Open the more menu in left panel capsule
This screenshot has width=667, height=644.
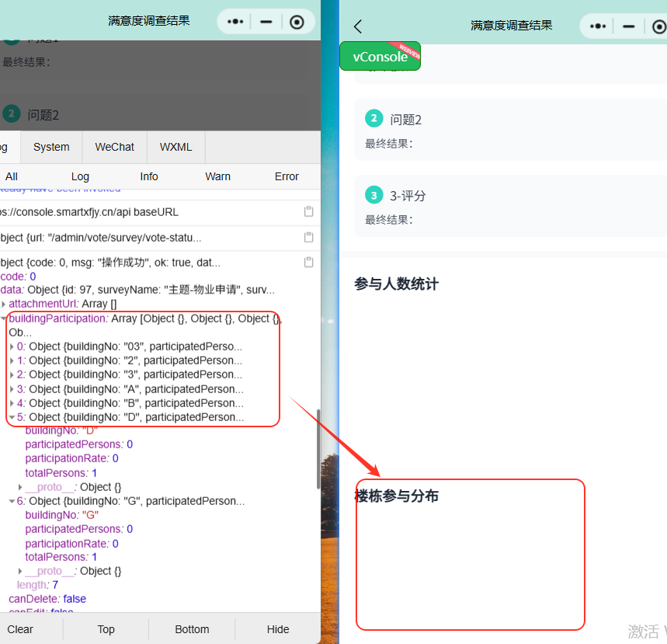pyautogui.click(x=235, y=22)
